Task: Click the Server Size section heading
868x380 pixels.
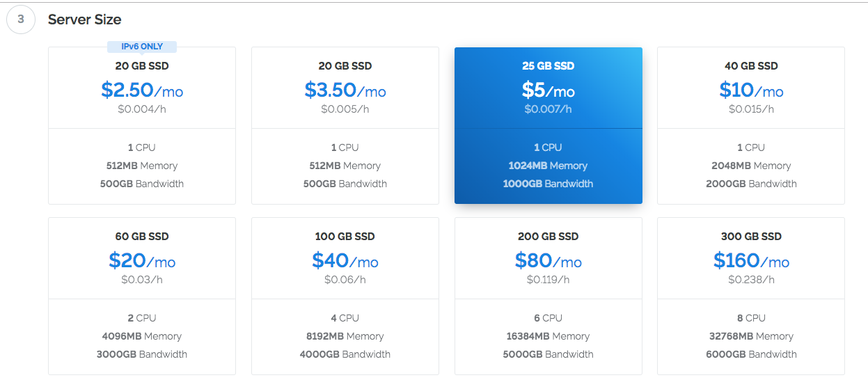Action: tap(84, 19)
